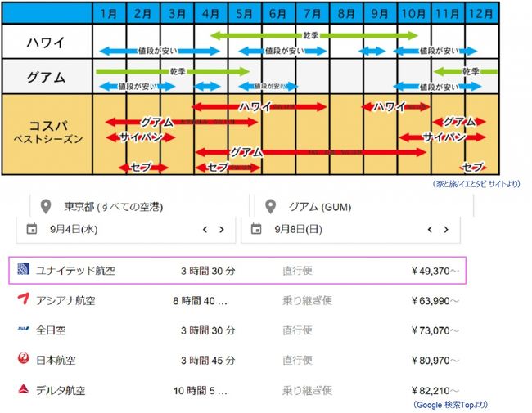Click the 12月 column header

coord(481,14)
